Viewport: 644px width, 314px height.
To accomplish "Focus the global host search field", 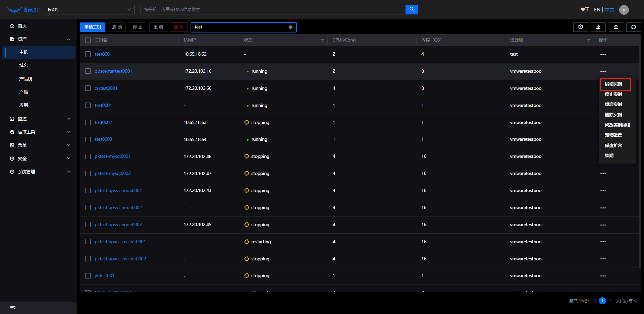I will 273,9.
